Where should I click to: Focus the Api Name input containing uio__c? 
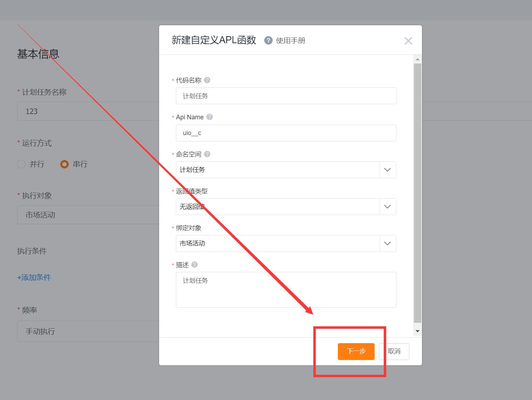(286, 133)
